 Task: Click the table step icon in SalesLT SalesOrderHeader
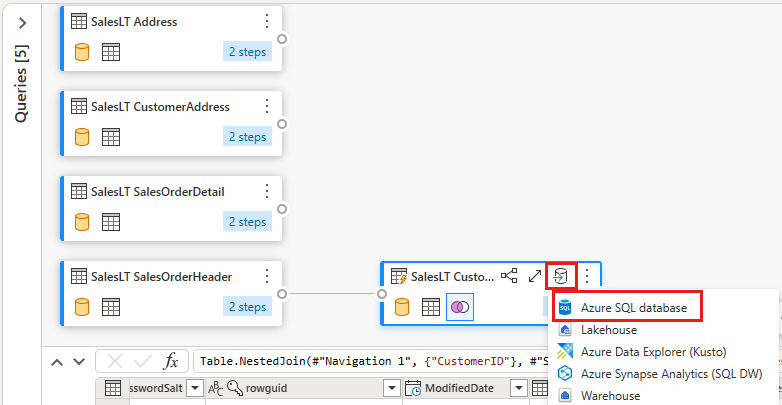click(111, 307)
